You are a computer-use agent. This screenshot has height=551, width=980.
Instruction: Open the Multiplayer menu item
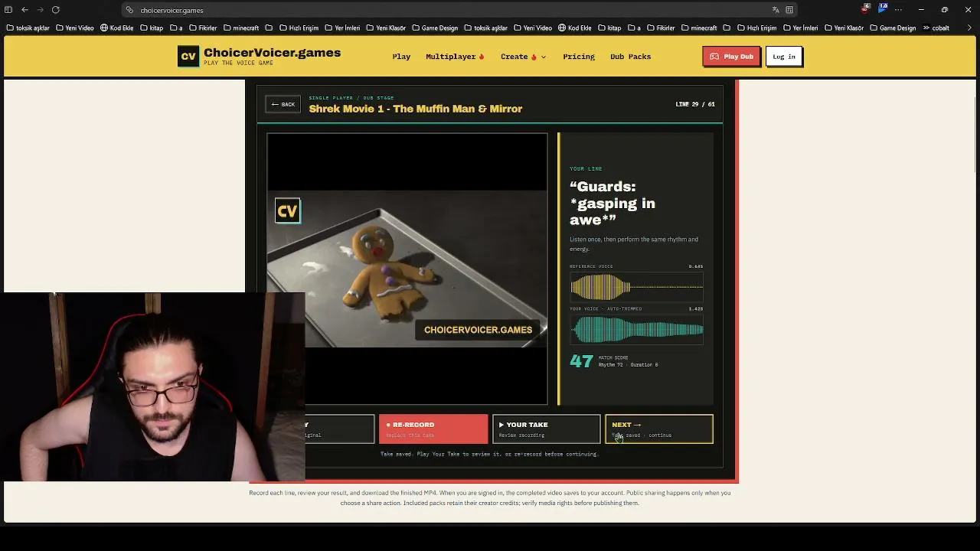(x=455, y=57)
